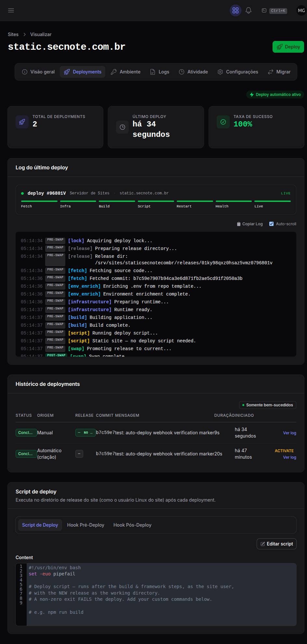Click the 'Build complete.' log line

pyautogui.click(x=156, y=325)
